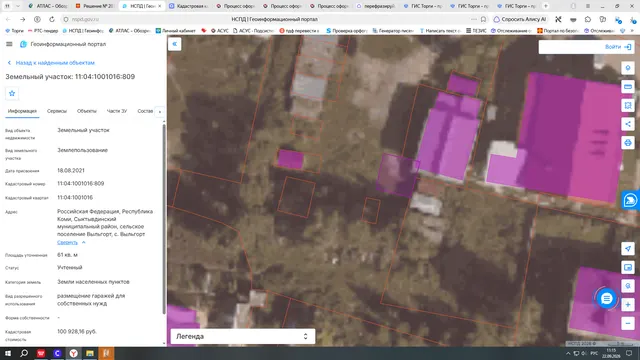Select area value 61 кв. м

coord(67,255)
